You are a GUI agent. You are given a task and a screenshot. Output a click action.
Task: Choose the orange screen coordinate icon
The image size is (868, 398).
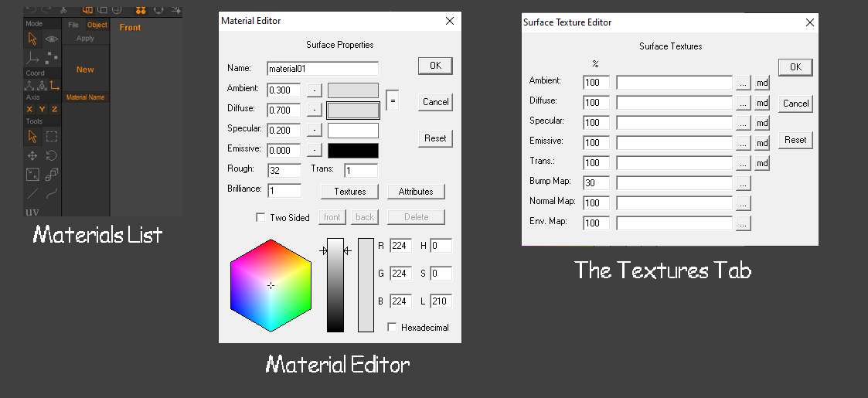(55, 85)
